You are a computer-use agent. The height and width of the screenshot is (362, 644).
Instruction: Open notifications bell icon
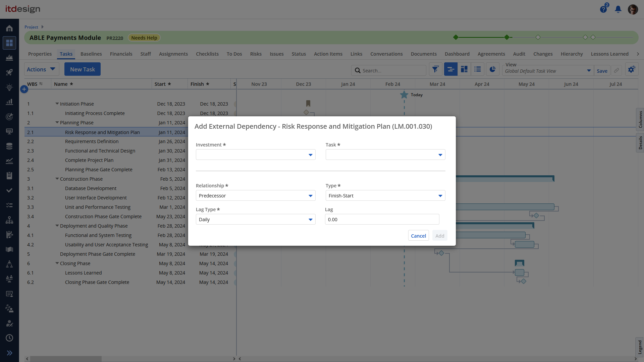pyautogui.click(x=618, y=9)
